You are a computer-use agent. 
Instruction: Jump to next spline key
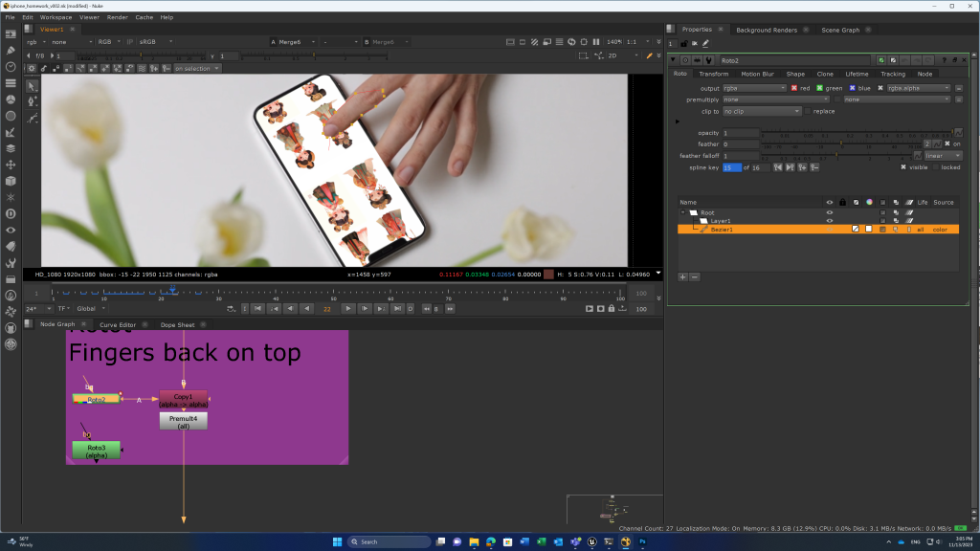[x=790, y=167]
